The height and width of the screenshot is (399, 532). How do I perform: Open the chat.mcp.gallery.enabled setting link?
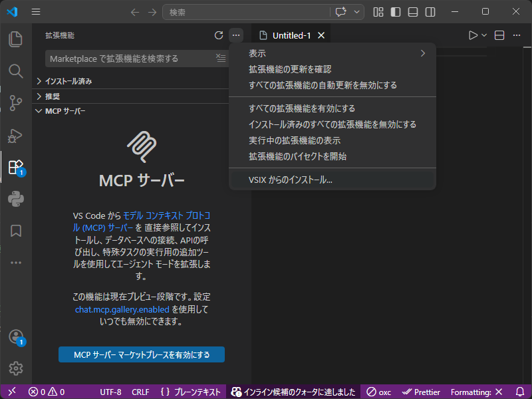(122, 309)
